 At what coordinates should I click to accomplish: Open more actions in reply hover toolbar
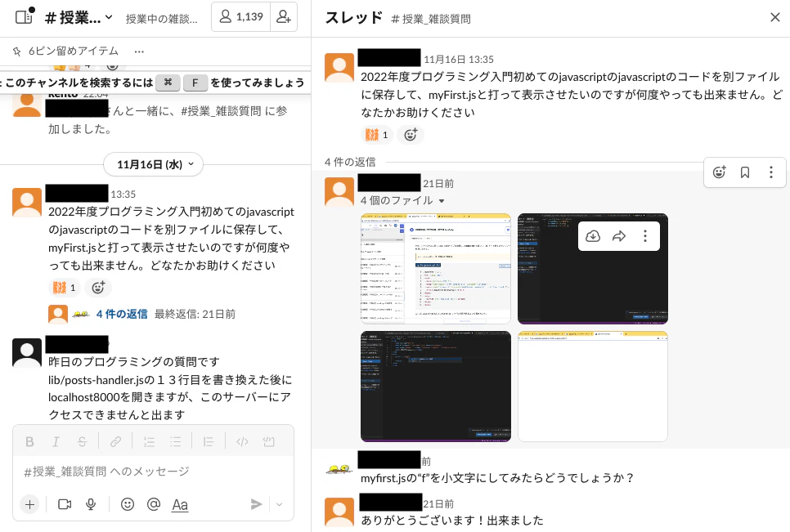tap(771, 172)
